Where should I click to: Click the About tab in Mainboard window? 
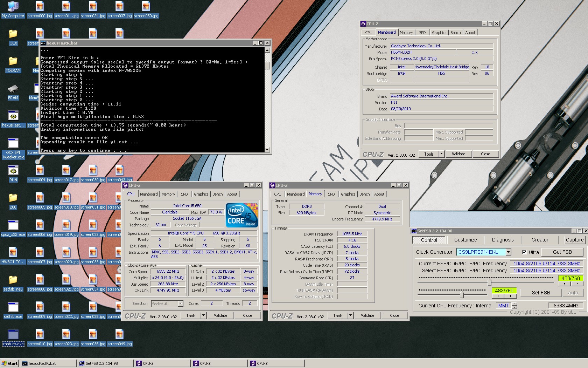[x=470, y=33]
